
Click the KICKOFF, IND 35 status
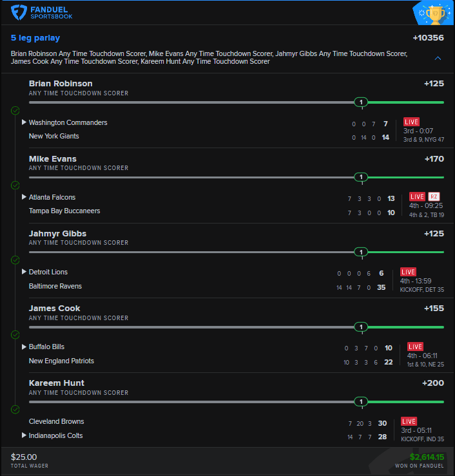[x=423, y=439]
